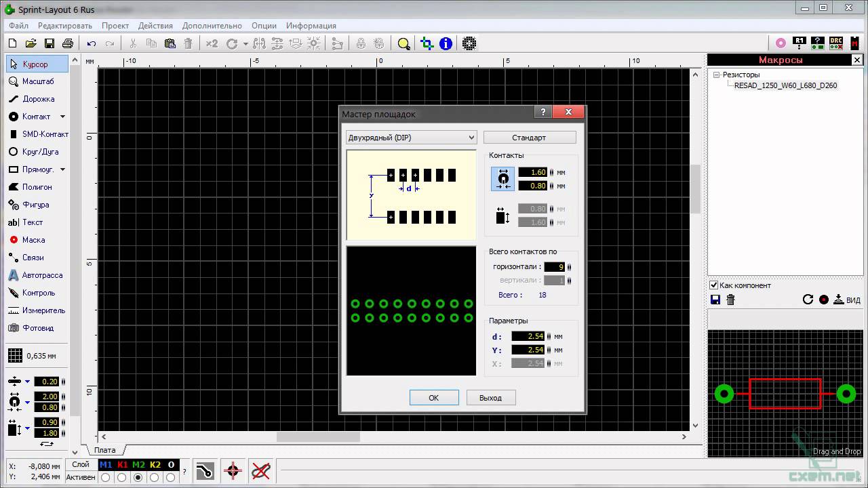
Task: Open the magnifier zoom icon in the toolbar
Action: pyautogui.click(x=403, y=43)
